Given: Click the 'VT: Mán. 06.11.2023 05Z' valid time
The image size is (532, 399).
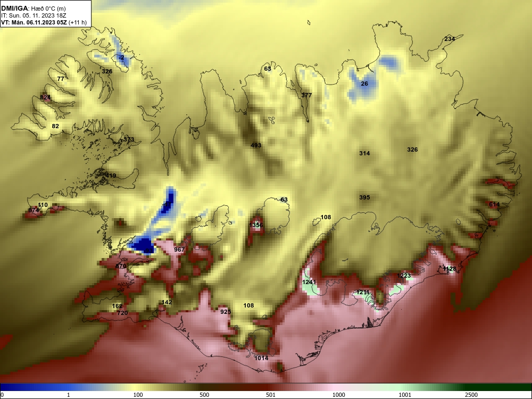Looking at the screenshot, I should click(34, 22).
